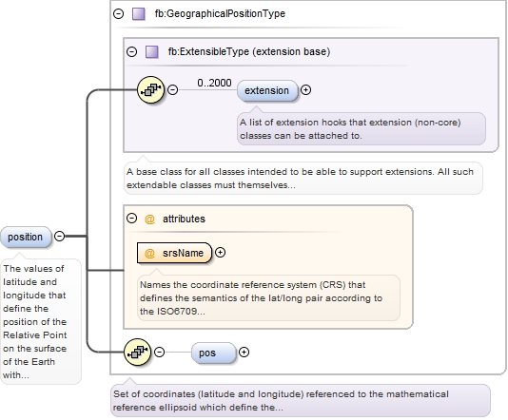Select the pos element box
The image size is (508, 420).
click(213, 353)
